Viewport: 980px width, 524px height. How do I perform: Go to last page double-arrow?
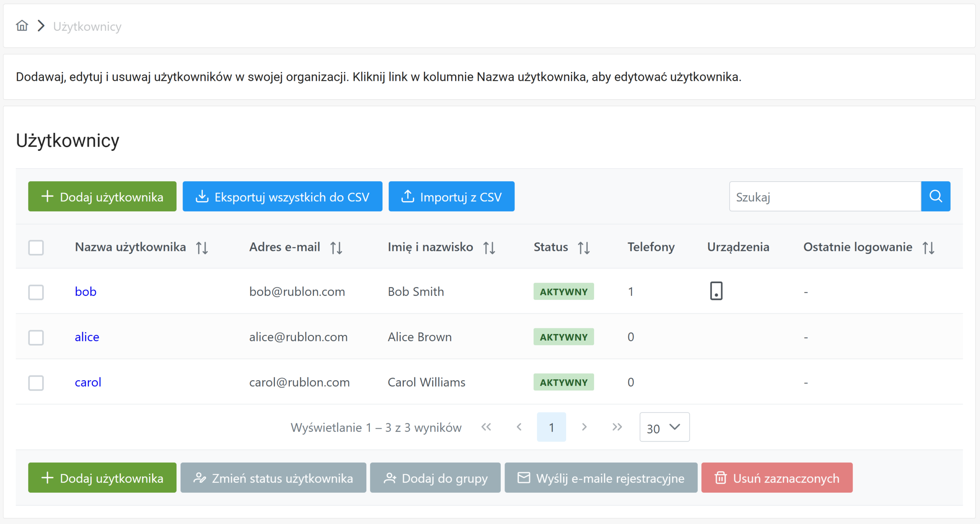(x=617, y=427)
